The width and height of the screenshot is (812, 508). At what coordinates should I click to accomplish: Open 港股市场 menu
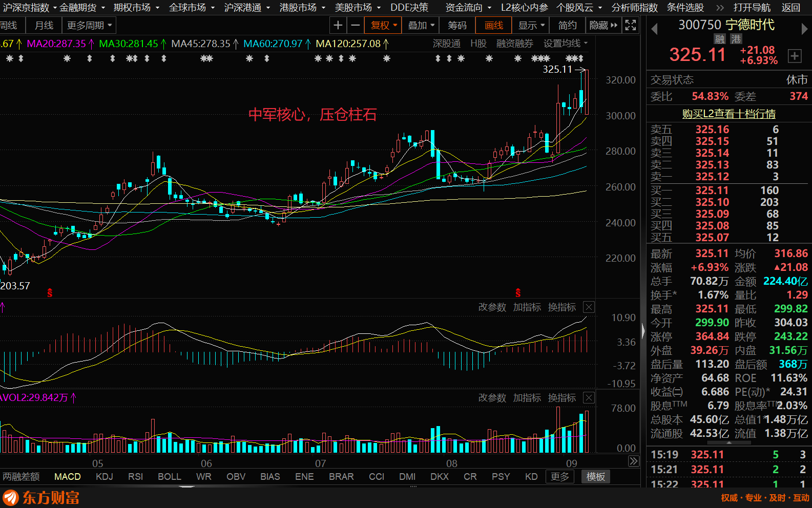coord(302,8)
